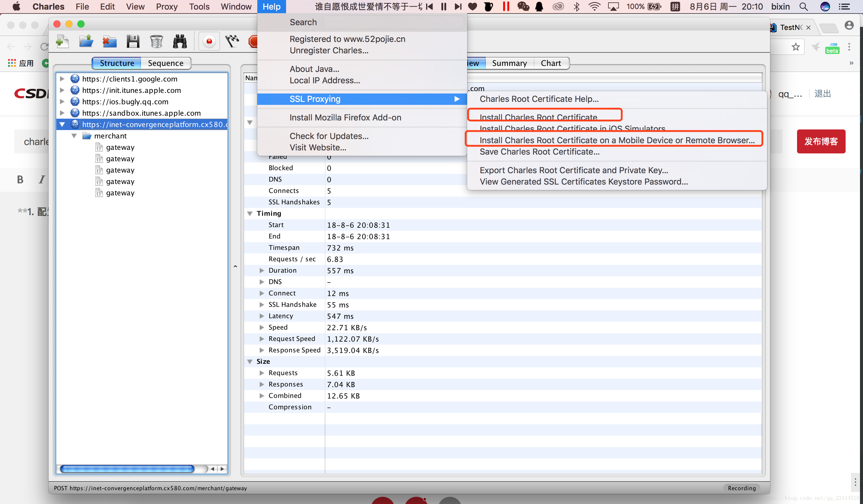Click the browser three-dot menu icon
The height and width of the screenshot is (504, 863).
849,46
